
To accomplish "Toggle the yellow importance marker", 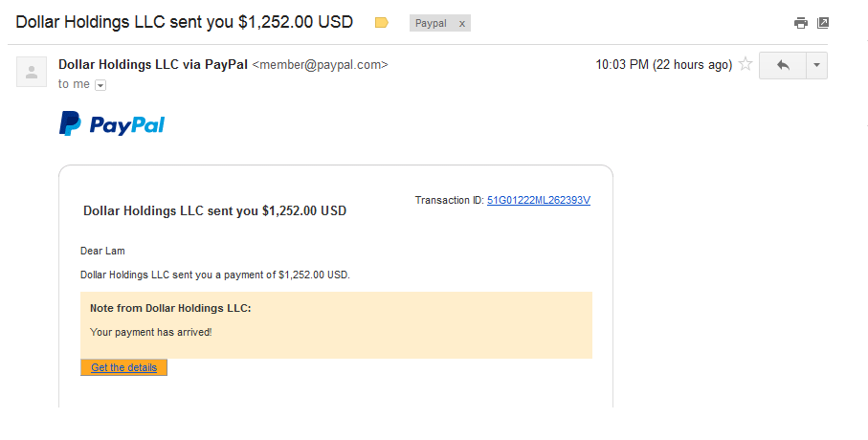I will coord(382,23).
